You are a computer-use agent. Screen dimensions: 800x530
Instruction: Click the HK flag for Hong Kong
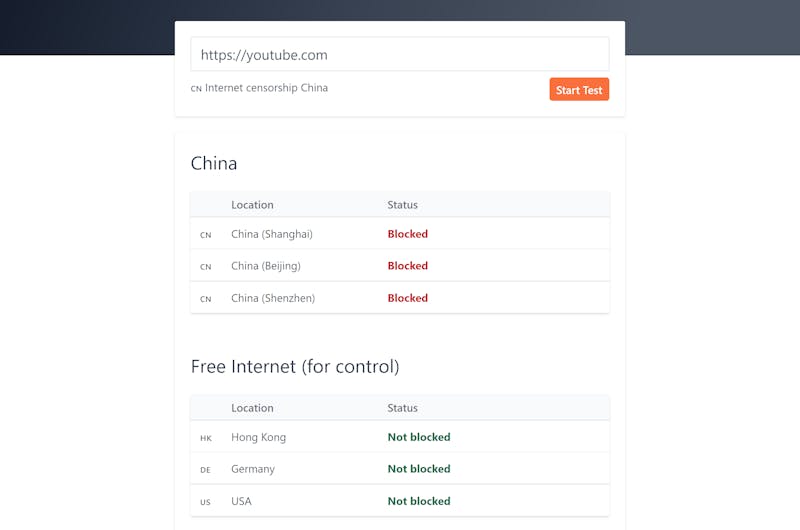(206, 438)
